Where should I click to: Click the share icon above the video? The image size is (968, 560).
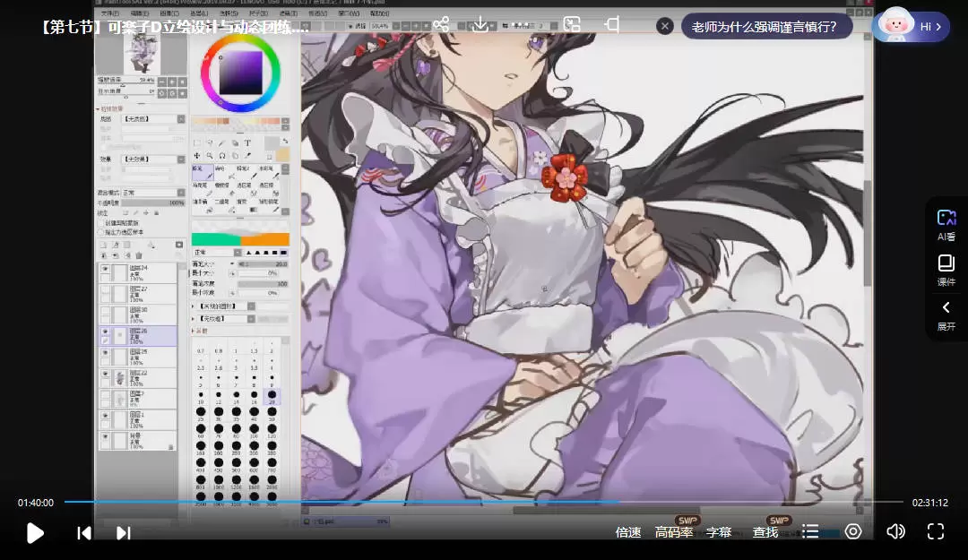(441, 25)
